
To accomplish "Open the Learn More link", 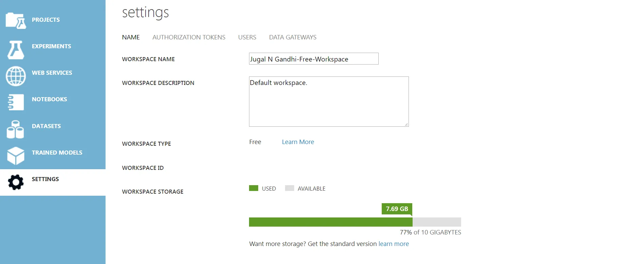I will [298, 142].
